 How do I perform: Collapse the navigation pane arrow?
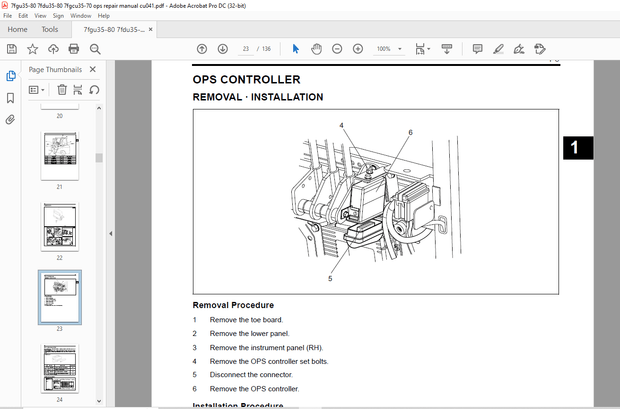pos(111,234)
